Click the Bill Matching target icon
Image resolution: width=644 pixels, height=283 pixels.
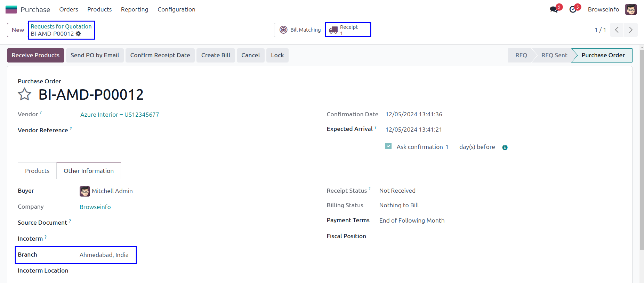[283, 30]
